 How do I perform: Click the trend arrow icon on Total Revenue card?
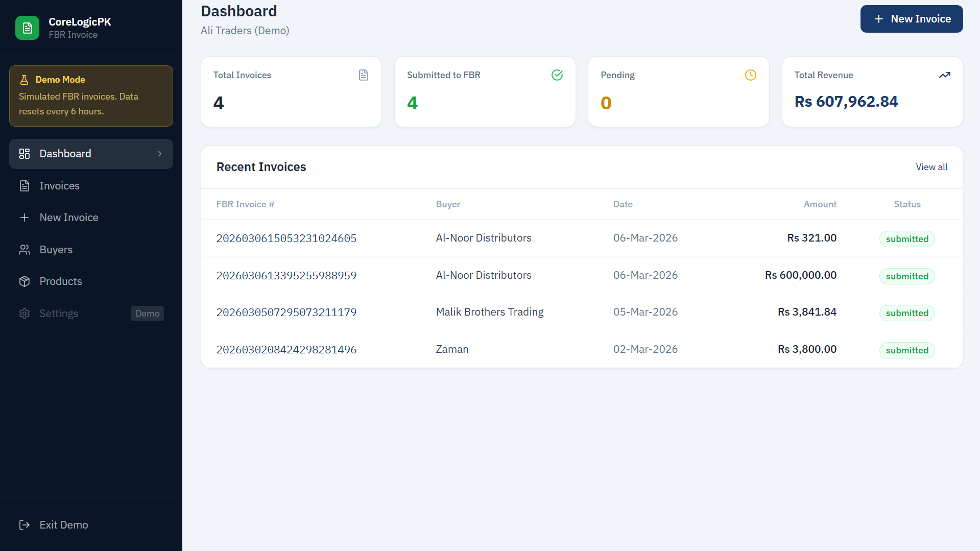pyautogui.click(x=945, y=75)
